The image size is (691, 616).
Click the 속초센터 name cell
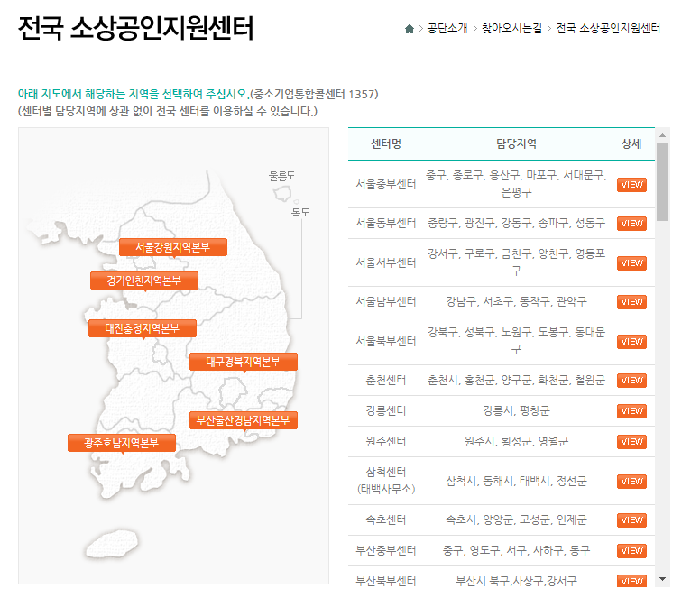386,519
